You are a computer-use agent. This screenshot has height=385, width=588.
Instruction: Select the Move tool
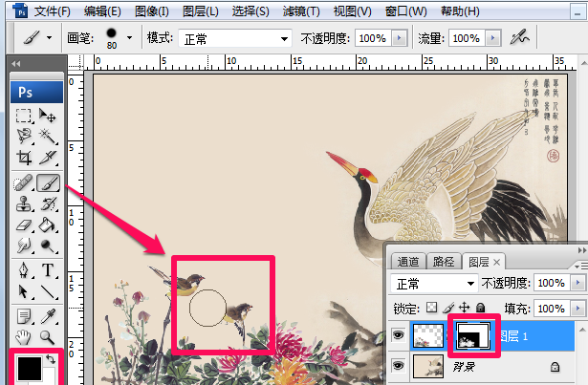48,116
